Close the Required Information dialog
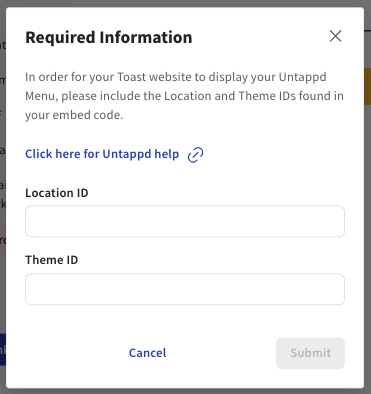Screen dimensions: 371x394 (335, 36)
